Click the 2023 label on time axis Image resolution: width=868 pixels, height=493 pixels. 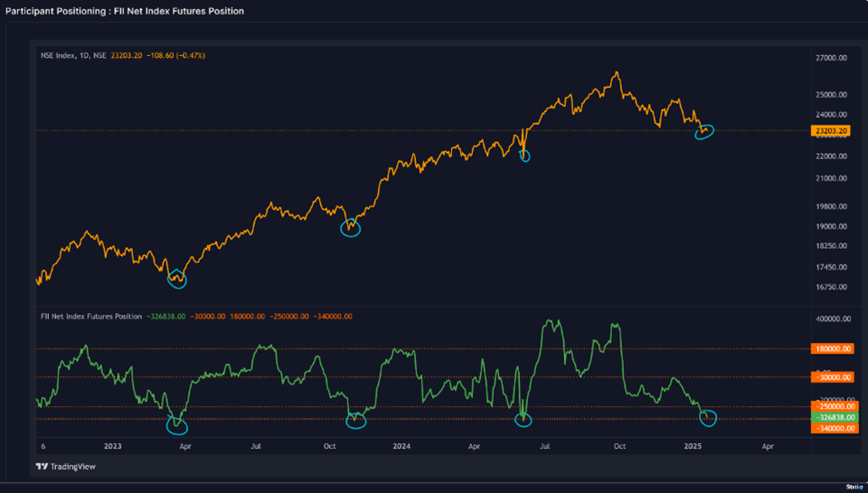[x=112, y=447]
